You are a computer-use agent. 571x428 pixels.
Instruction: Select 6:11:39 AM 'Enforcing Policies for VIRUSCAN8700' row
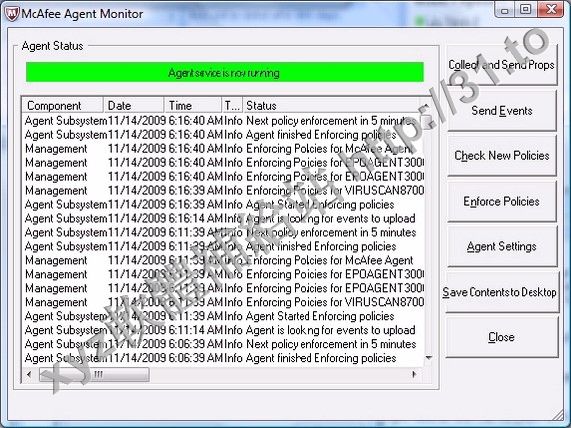(224, 302)
